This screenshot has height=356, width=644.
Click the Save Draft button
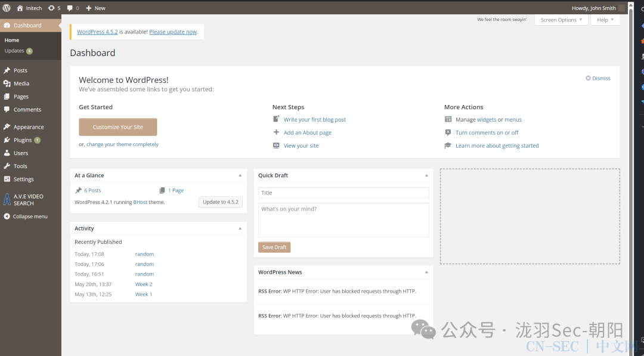coord(274,247)
